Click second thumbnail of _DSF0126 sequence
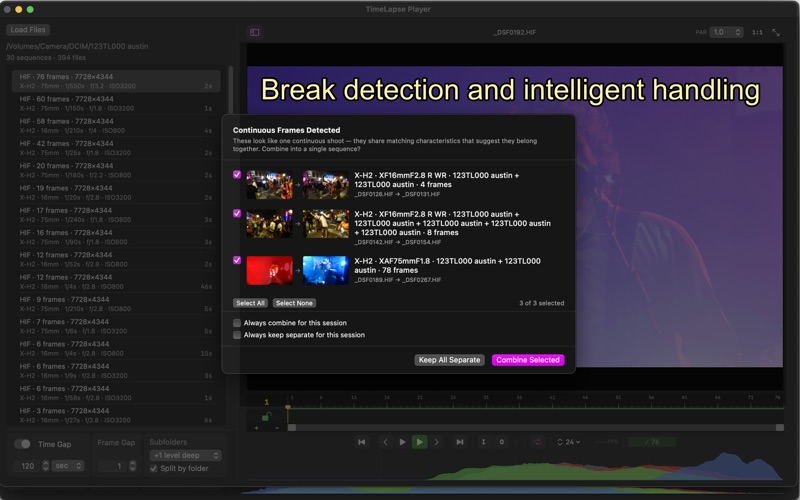Viewport: 800px width, 500px height. tap(326, 185)
